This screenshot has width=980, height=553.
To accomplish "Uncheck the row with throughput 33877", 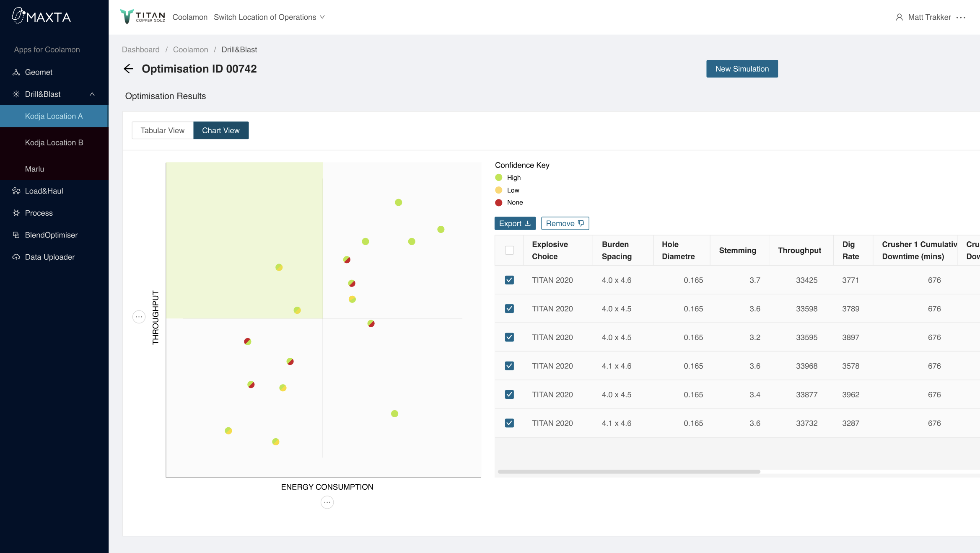I will (x=509, y=394).
